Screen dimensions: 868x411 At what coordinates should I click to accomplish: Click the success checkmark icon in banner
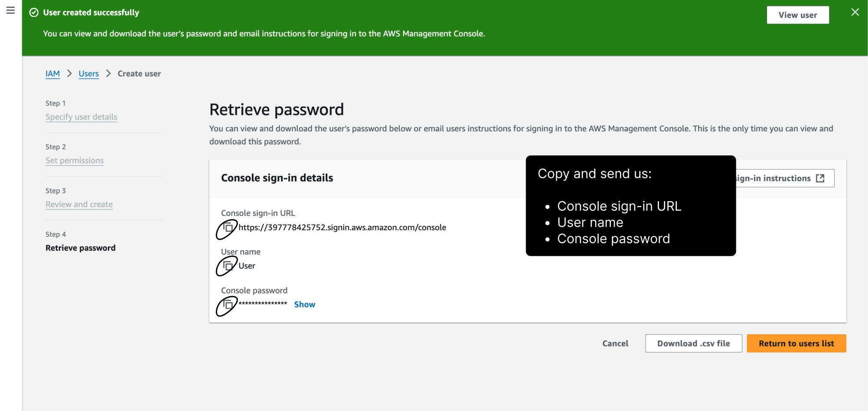coord(34,13)
